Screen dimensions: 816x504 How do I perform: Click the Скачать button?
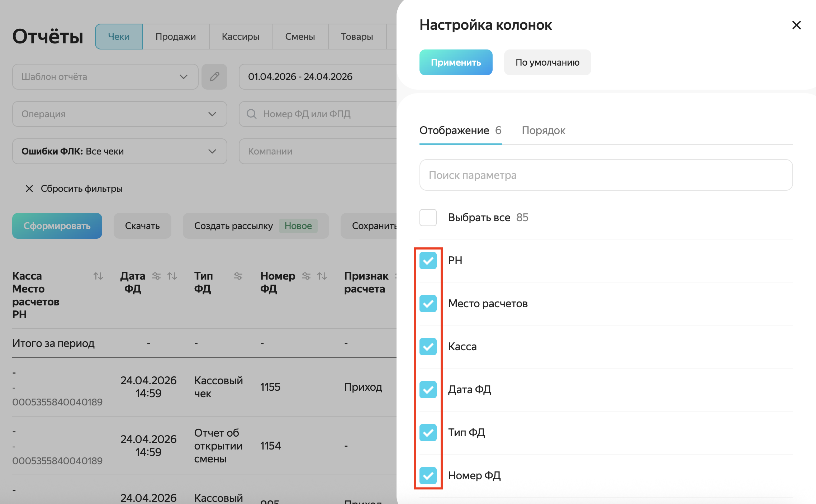click(142, 226)
